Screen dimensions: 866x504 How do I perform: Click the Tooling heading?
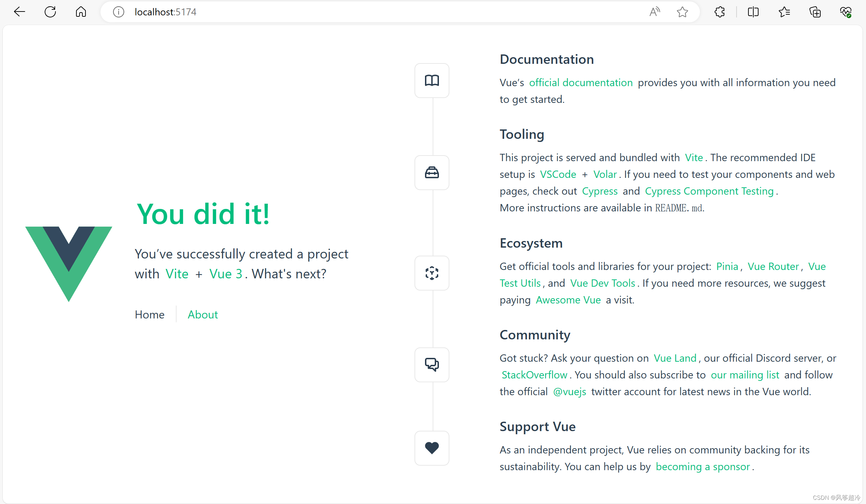pyautogui.click(x=522, y=134)
